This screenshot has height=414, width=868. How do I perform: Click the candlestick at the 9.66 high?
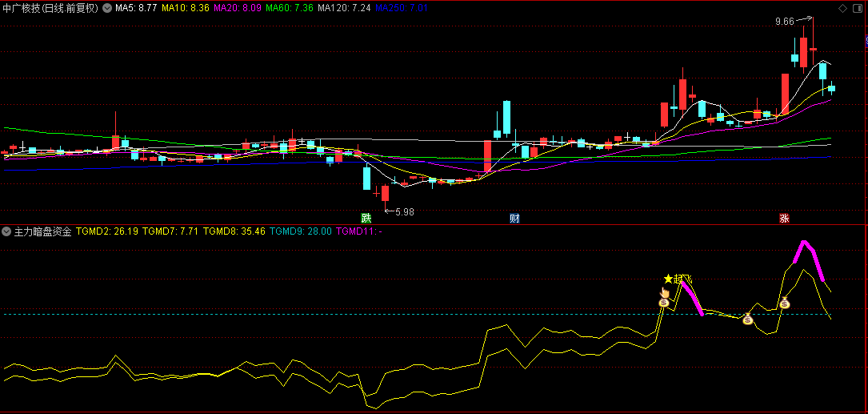[813, 50]
